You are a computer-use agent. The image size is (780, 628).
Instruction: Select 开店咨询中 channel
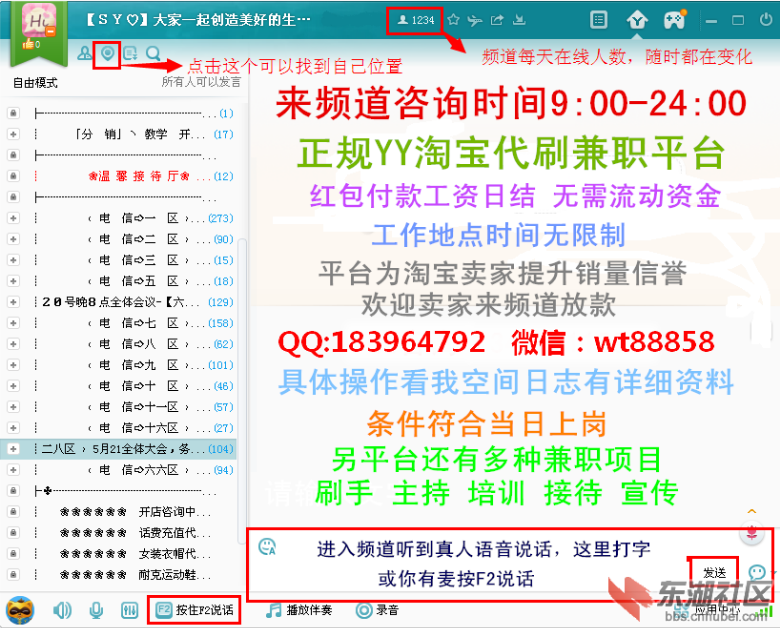pos(119,512)
